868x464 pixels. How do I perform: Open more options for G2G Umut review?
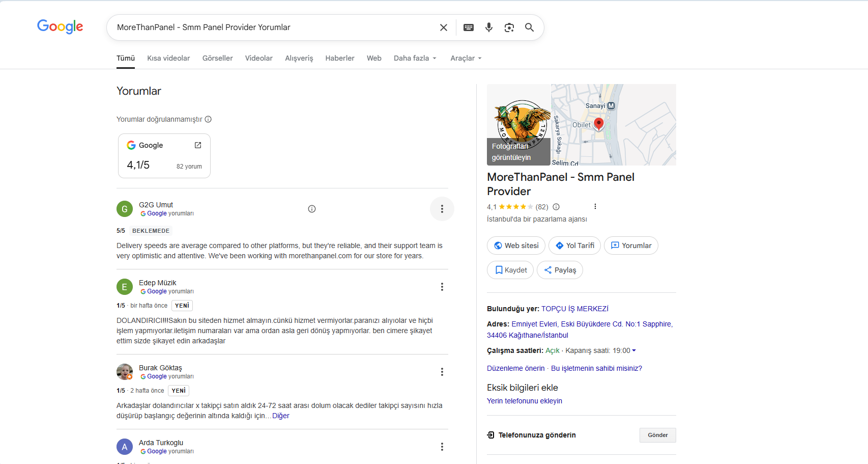[442, 209]
